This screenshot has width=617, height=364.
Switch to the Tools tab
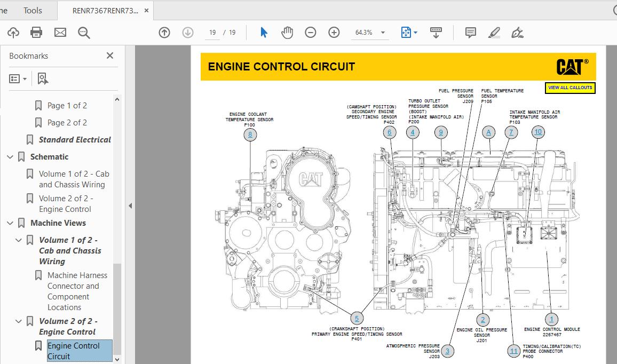pyautogui.click(x=32, y=10)
